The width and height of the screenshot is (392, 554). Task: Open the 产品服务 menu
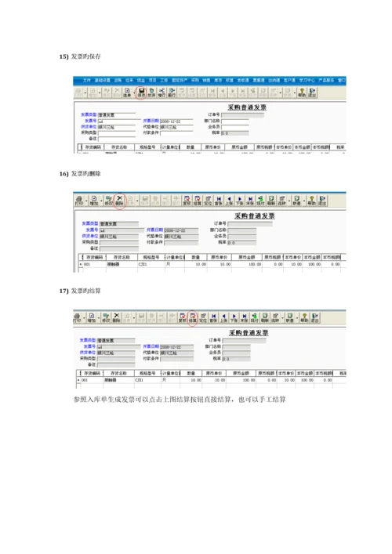pyautogui.click(x=326, y=81)
